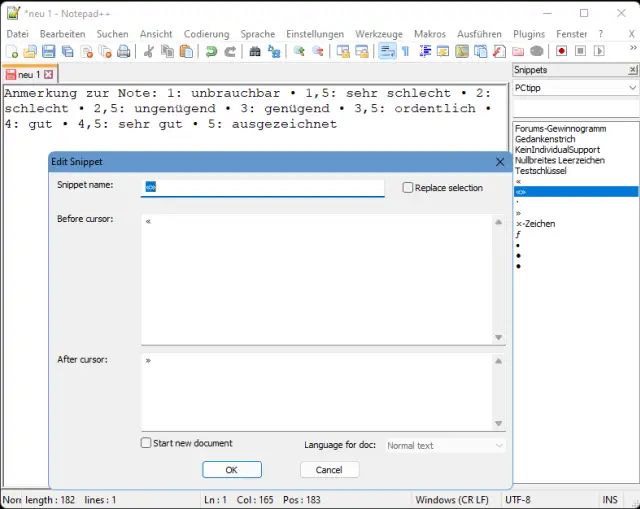The image size is (640, 509).
Task: Check the Replace selection checkbox
Action: coord(407,187)
